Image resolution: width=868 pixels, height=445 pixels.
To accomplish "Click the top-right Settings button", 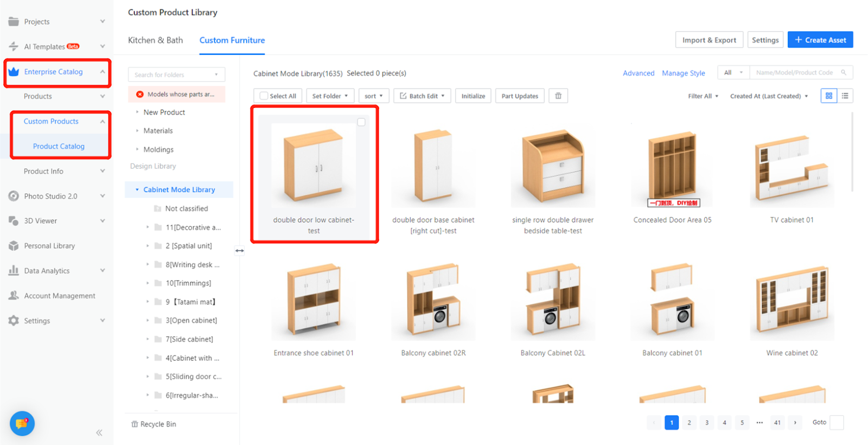I will tap(765, 40).
